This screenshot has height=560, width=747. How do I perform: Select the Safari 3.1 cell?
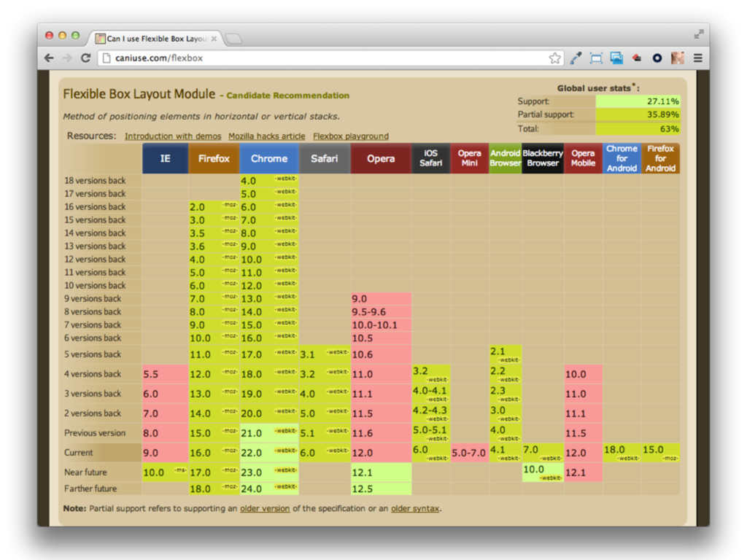click(325, 355)
